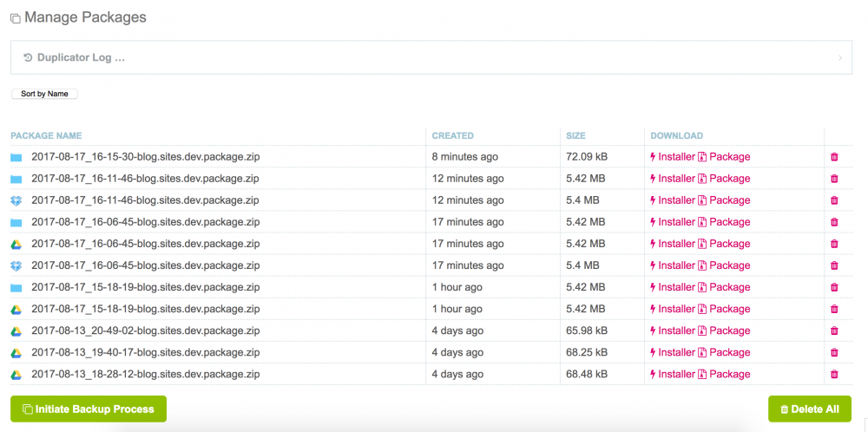
Task: Delete the 19-40-17 package via trash icon
Action: pyautogui.click(x=834, y=352)
